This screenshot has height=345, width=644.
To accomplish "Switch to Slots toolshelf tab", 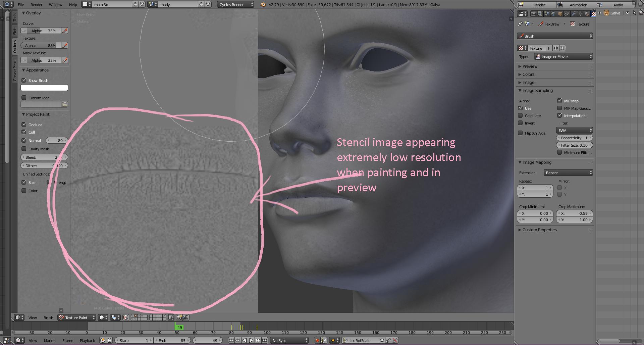I will 15,31.
